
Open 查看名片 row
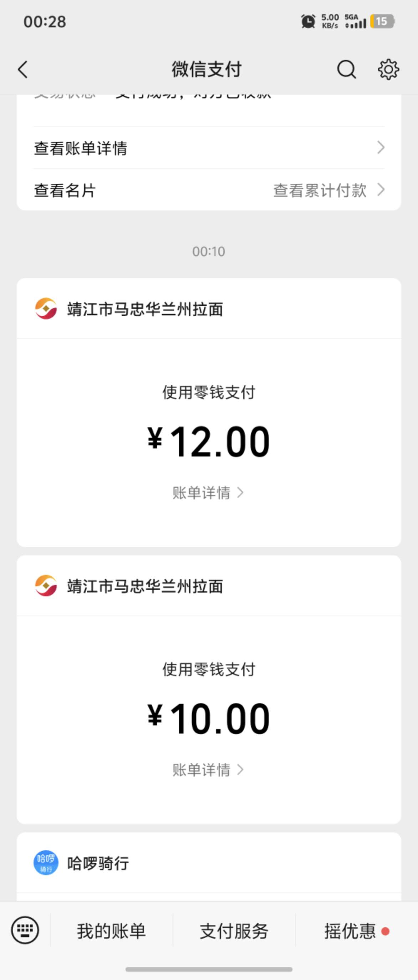point(209,190)
